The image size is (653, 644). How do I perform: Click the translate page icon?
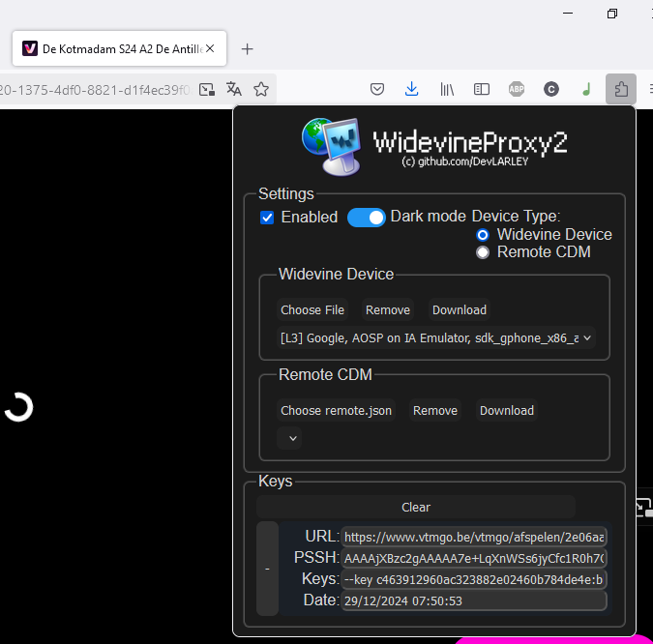click(234, 89)
